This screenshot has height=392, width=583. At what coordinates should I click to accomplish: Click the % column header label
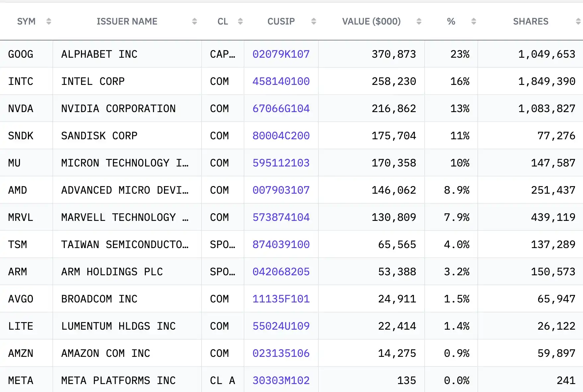point(451,22)
